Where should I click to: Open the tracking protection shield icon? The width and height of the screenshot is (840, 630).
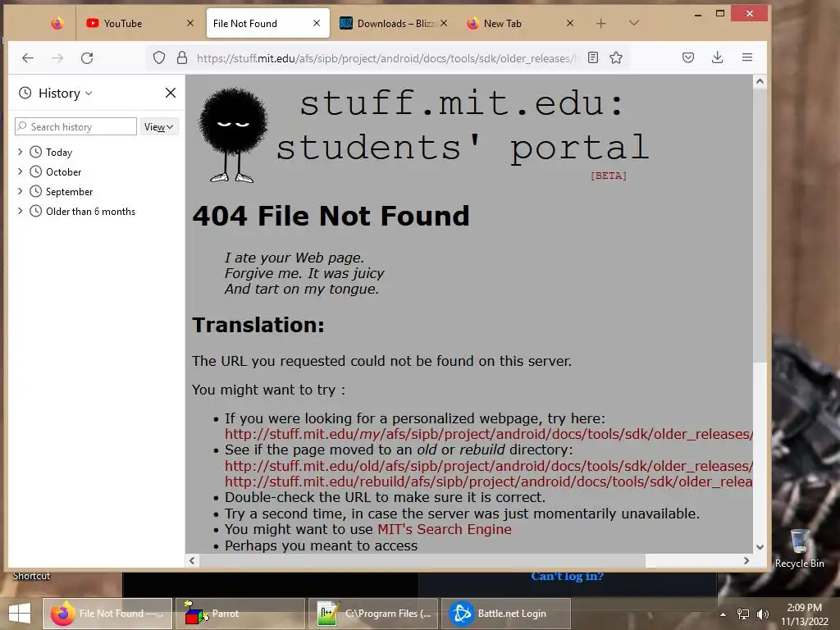[x=159, y=57]
